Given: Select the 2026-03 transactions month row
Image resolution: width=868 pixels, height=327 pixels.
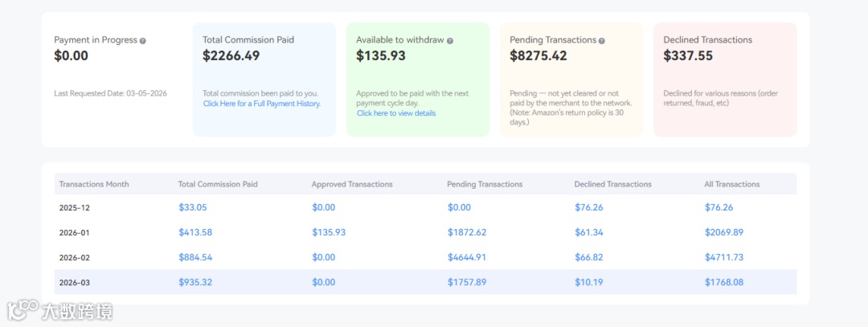Looking at the screenshot, I should click(73, 282).
